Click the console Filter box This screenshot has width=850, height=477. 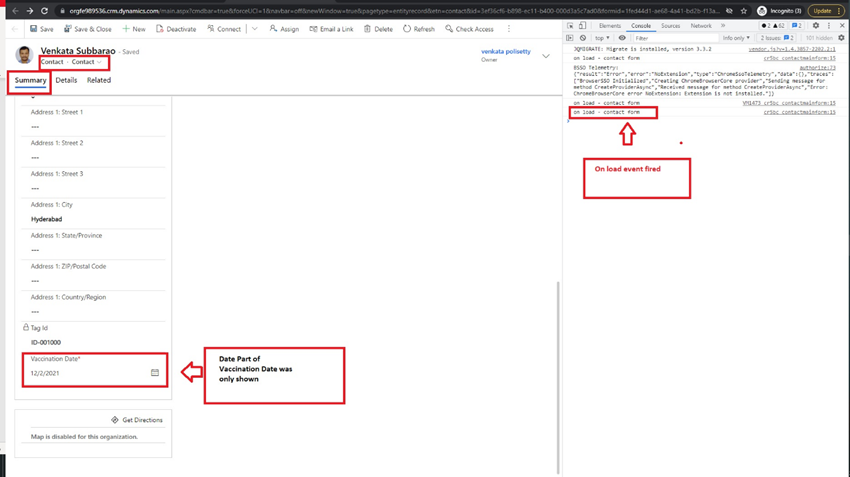[x=675, y=38]
